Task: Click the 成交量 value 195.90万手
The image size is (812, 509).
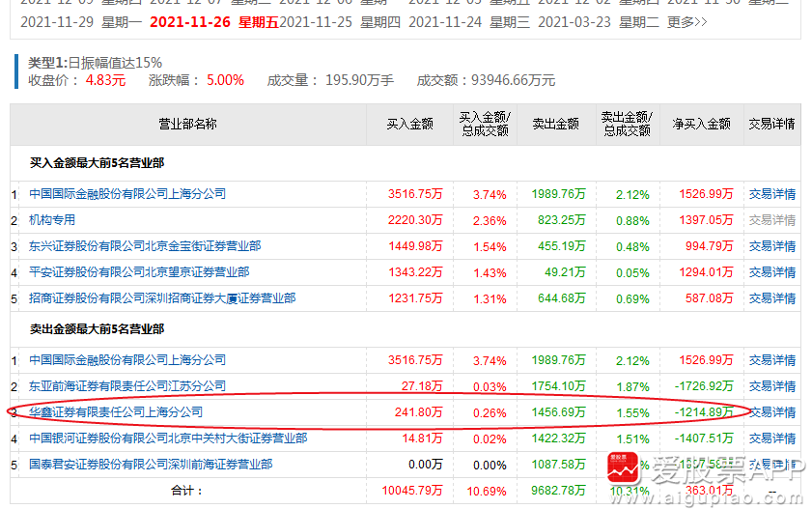Action: tap(359, 80)
